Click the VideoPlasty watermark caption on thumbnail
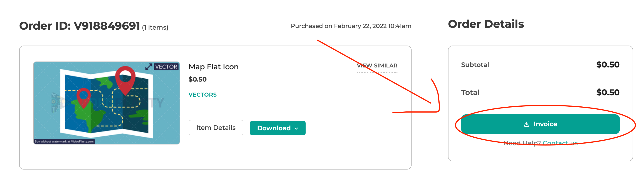The image size is (644, 180). pos(64,141)
